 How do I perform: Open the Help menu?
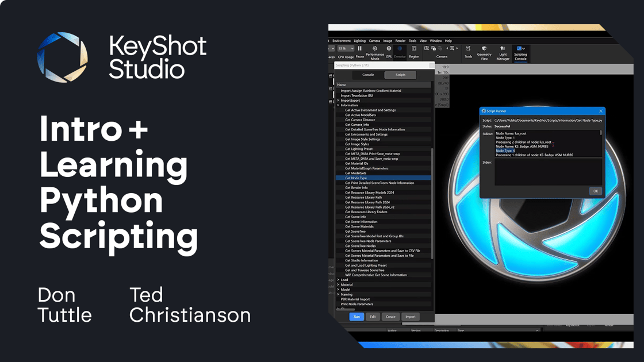(448, 41)
